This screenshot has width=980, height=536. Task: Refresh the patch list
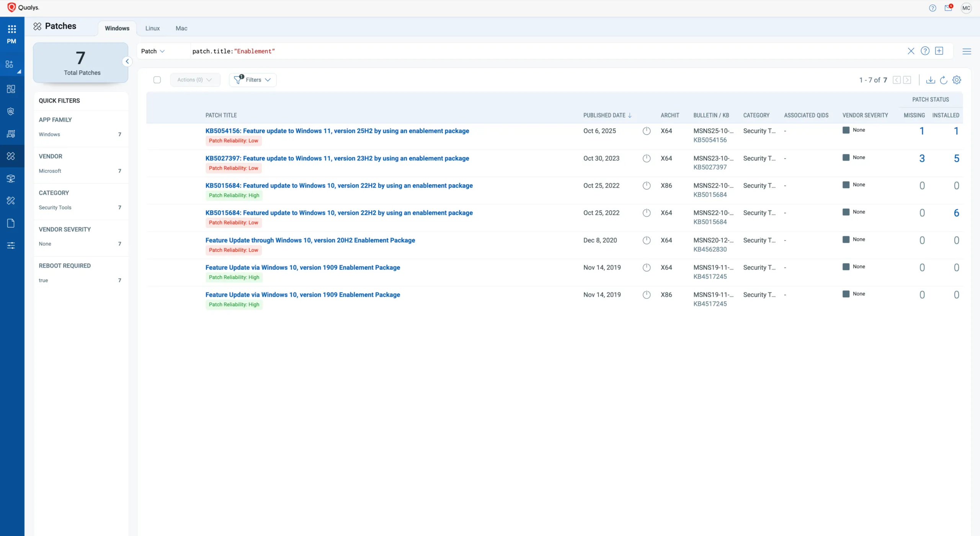[x=944, y=80]
